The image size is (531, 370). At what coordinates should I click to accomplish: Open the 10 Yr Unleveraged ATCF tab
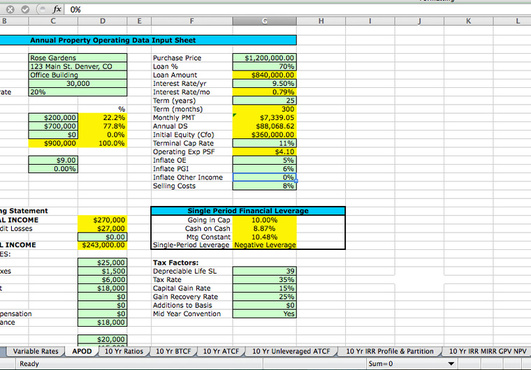[291, 351]
